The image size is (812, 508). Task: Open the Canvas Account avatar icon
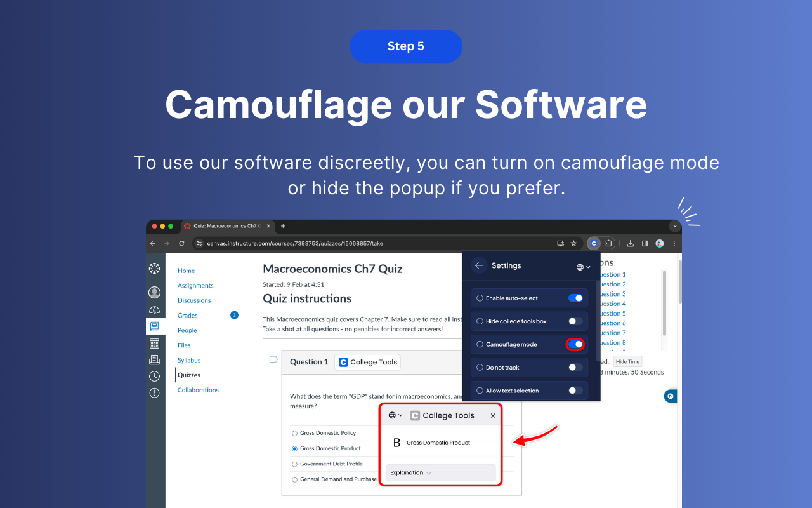(x=154, y=292)
